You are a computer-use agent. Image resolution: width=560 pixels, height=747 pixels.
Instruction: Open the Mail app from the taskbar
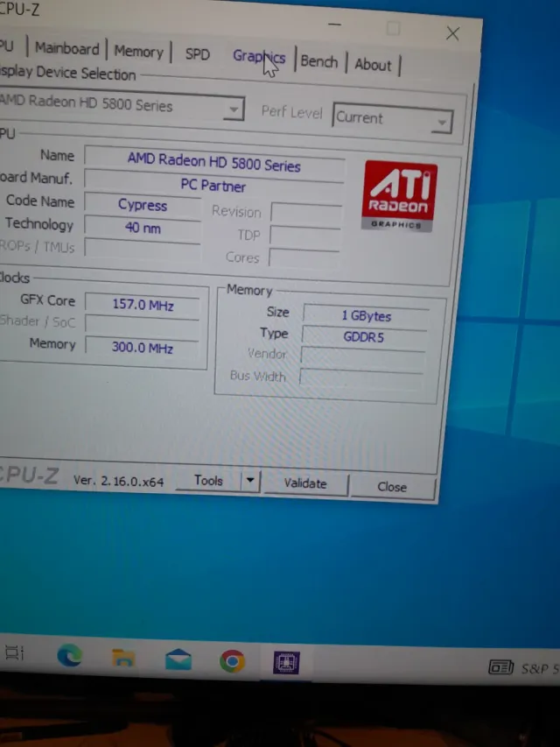point(178,660)
